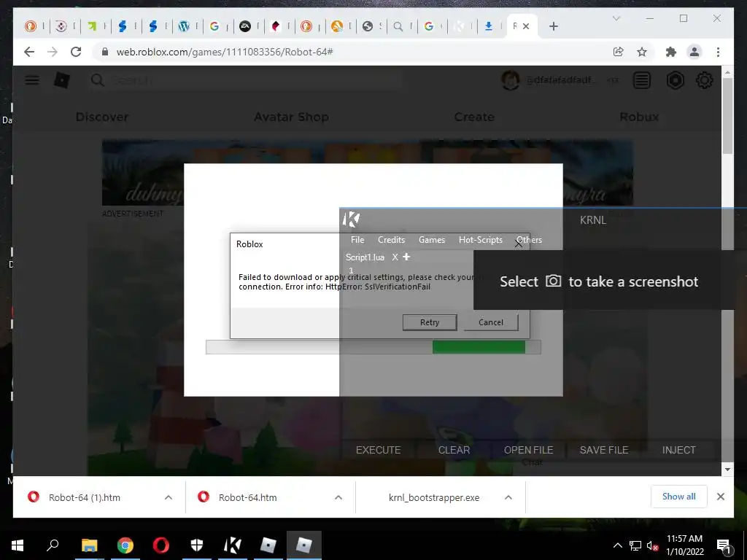Bookmark this page with the star icon
This screenshot has width=747, height=560.
pyautogui.click(x=642, y=52)
